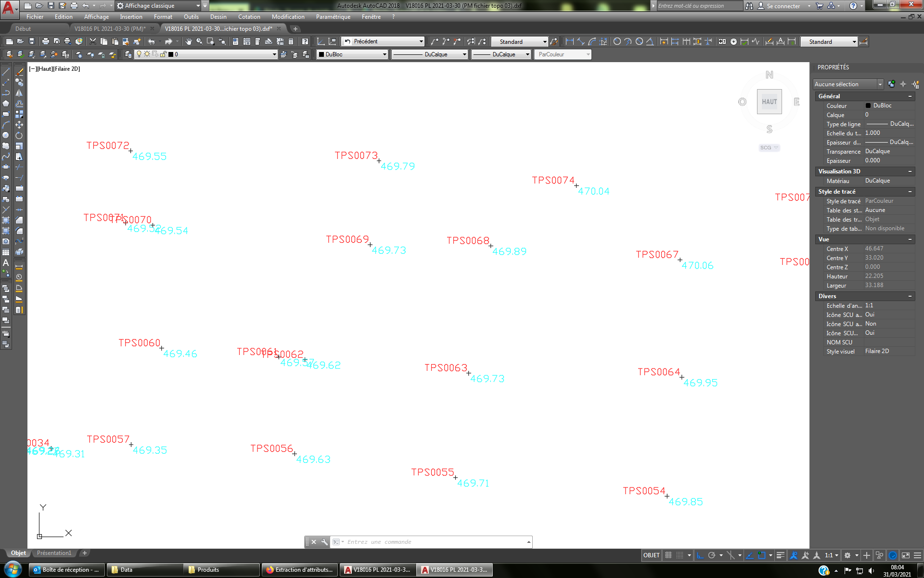This screenshot has width=924, height=578.
Task: Select the Zoom realtime tool
Action: click(x=198, y=42)
